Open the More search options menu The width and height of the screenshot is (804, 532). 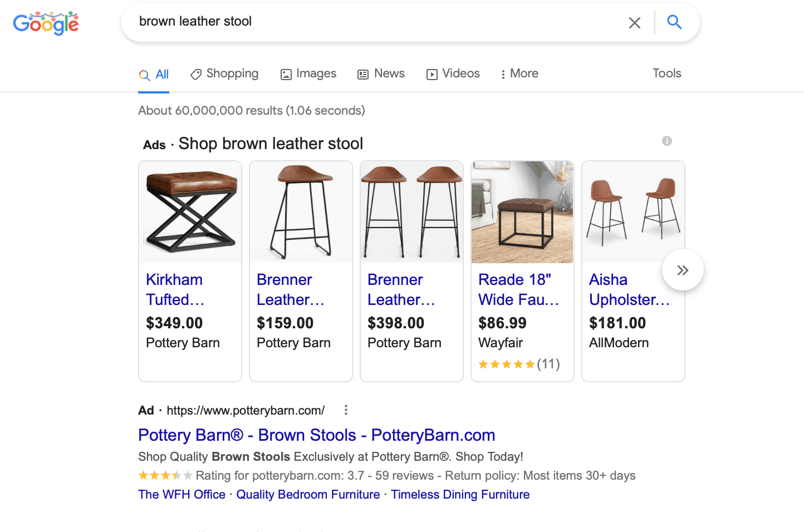tap(519, 74)
